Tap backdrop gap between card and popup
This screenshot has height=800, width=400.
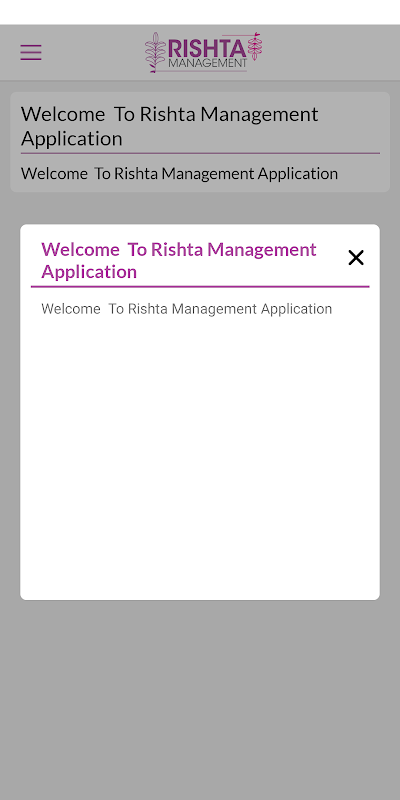(200, 208)
